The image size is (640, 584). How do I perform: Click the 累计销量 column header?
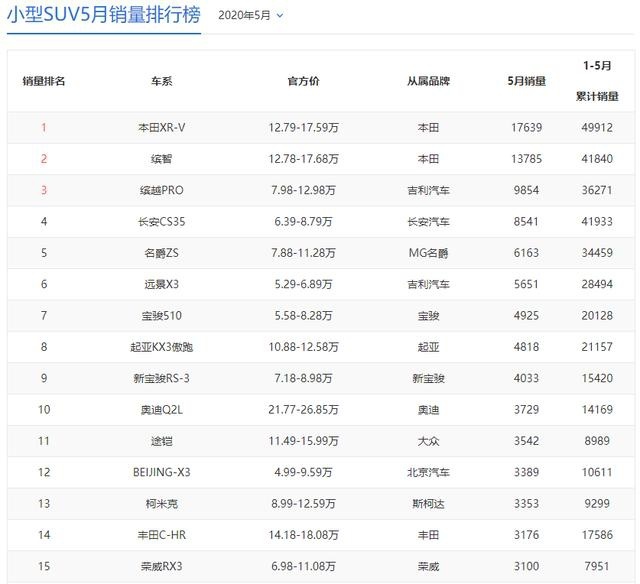pyautogui.click(x=597, y=97)
